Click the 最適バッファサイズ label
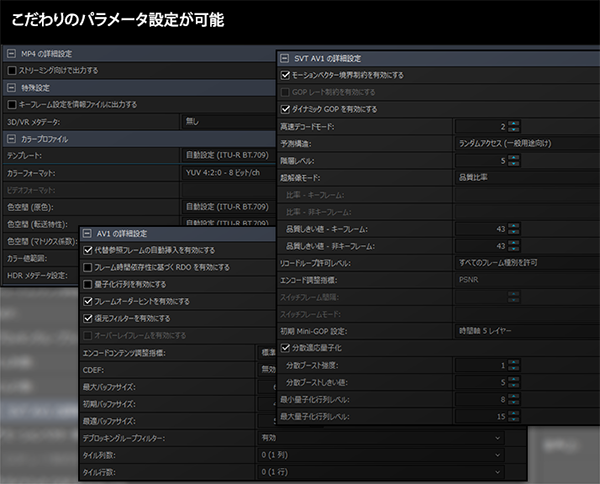The height and width of the screenshot is (484, 600). 109,421
